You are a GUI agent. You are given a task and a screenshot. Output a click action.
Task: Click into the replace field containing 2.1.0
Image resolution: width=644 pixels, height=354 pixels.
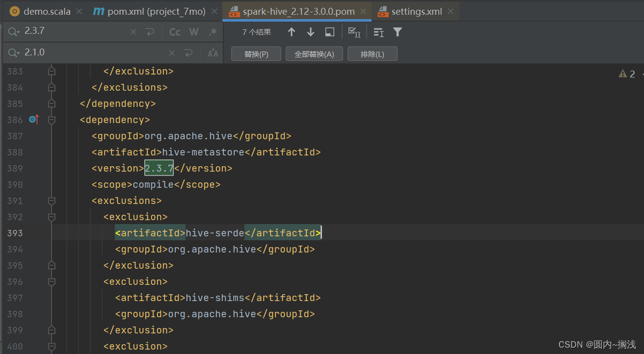[x=93, y=52]
